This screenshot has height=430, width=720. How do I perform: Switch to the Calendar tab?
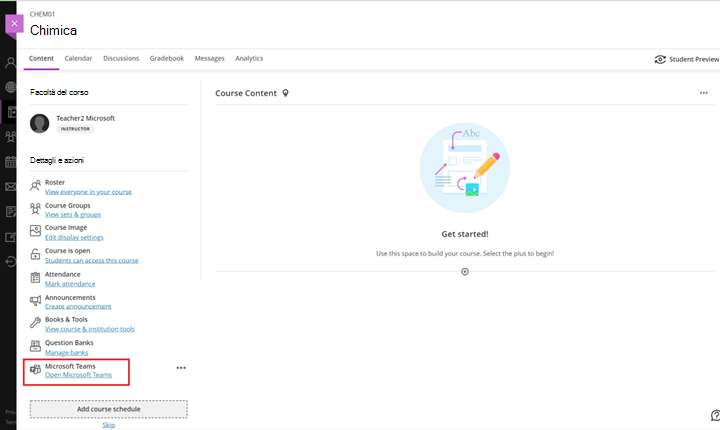(x=78, y=58)
